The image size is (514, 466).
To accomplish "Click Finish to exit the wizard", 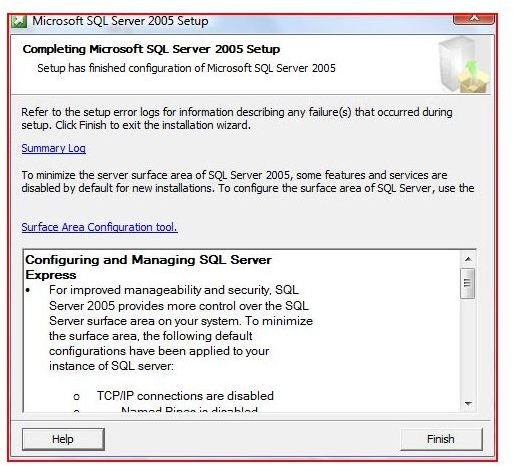I will (x=441, y=439).
